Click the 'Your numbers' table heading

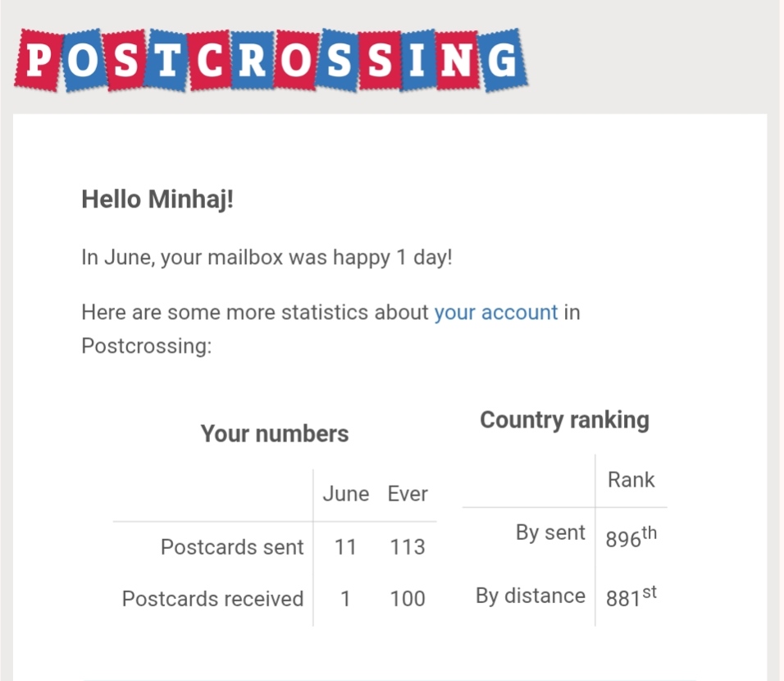point(275,433)
